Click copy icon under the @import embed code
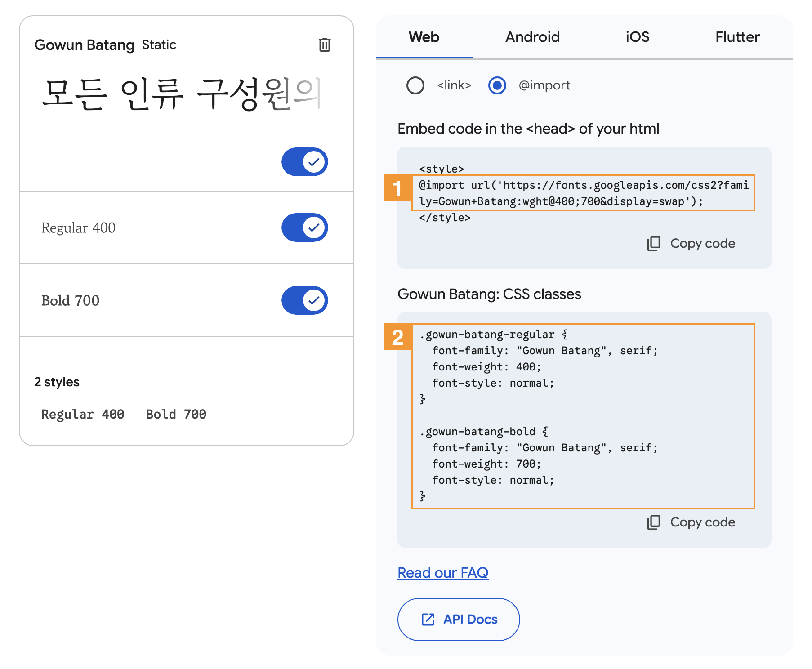 point(653,244)
